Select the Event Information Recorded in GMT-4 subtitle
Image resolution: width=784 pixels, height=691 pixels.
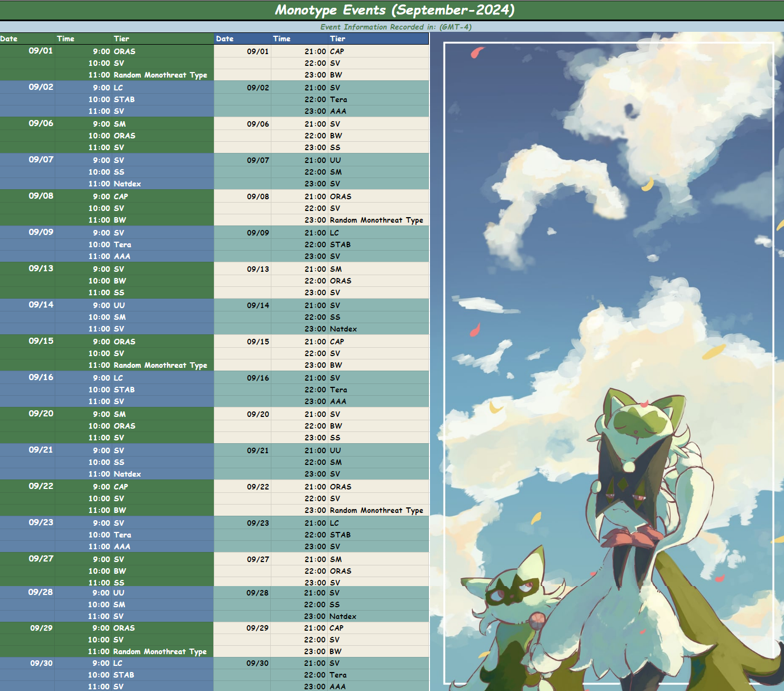click(395, 27)
